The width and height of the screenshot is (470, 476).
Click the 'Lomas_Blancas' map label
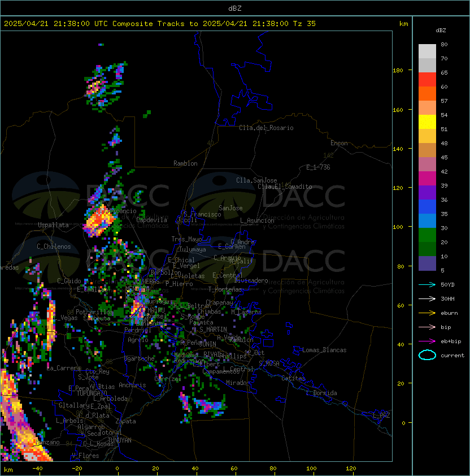tap(324, 350)
